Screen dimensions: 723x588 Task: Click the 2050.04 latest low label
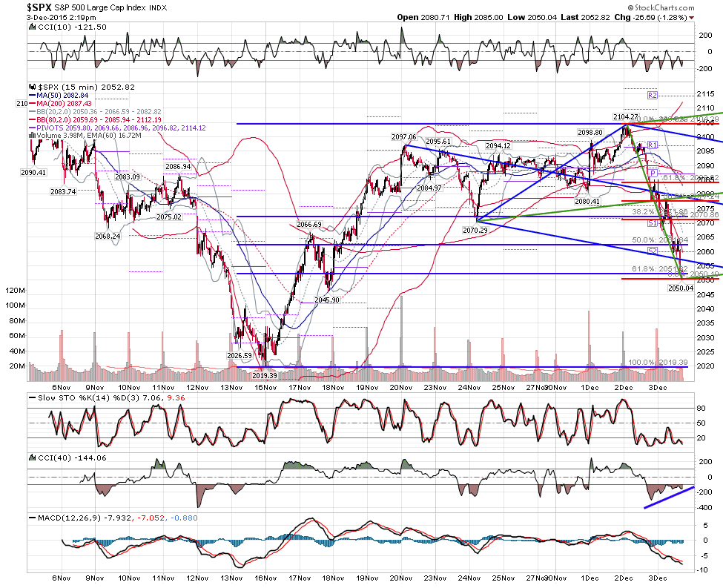(x=681, y=288)
